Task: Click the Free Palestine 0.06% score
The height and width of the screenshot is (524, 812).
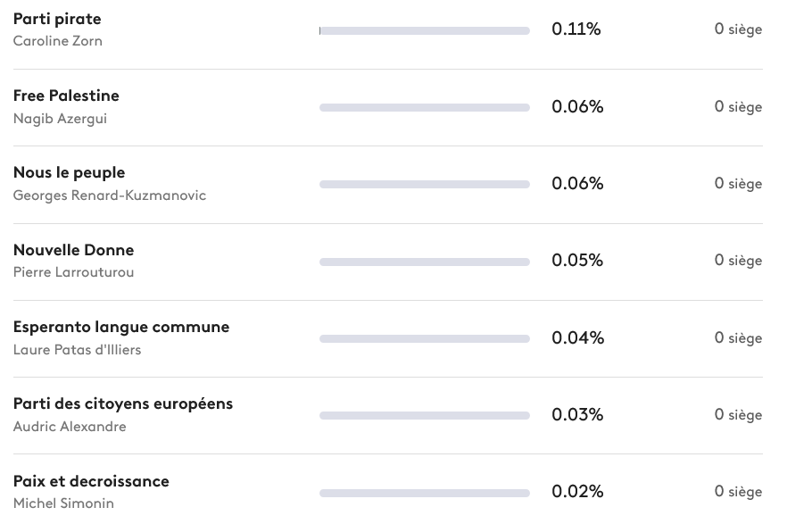Action: 577,107
